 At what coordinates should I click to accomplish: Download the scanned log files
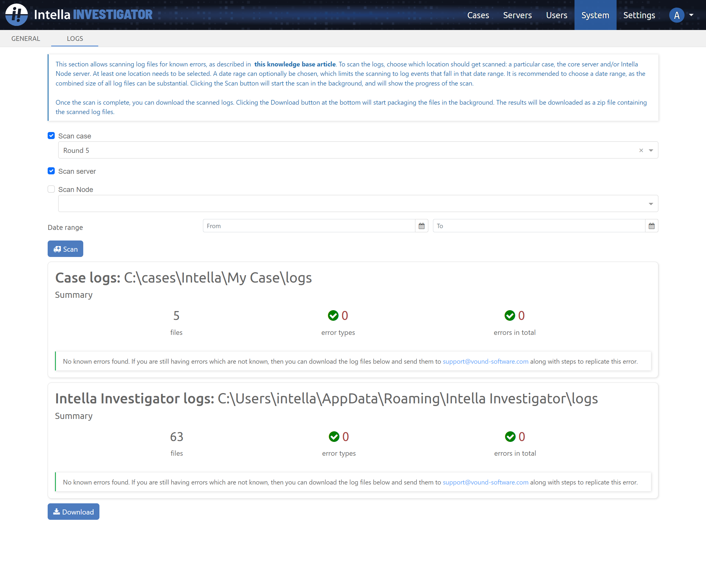pyautogui.click(x=73, y=512)
